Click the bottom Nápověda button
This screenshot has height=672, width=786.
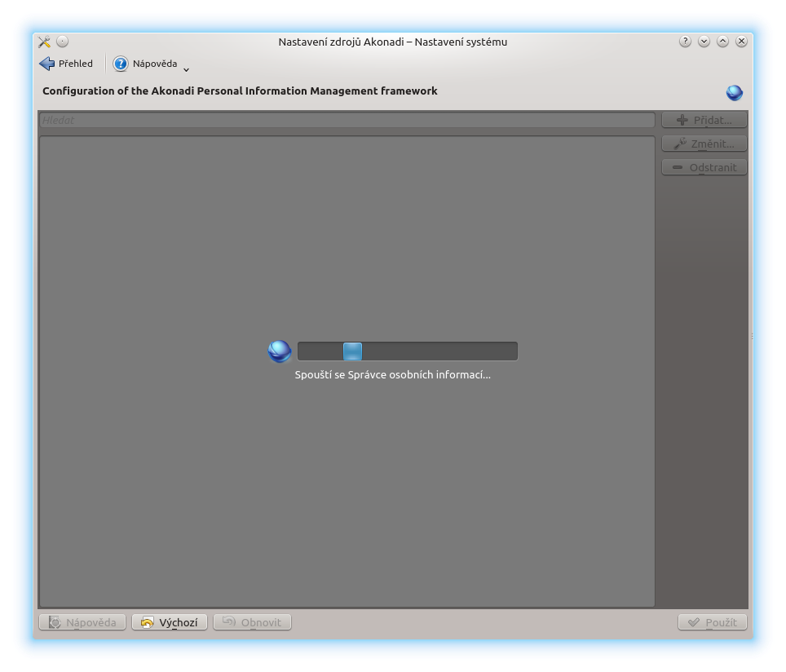pyautogui.click(x=82, y=622)
